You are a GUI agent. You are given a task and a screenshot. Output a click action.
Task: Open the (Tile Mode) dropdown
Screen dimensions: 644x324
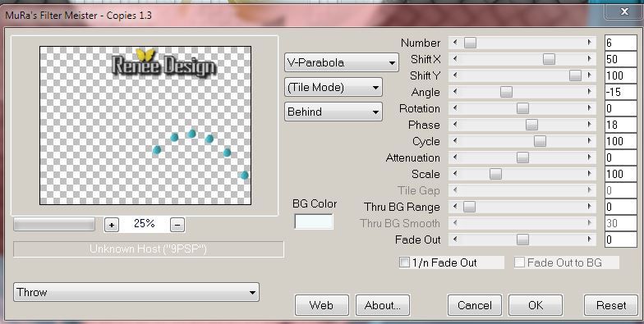[333, 87]
